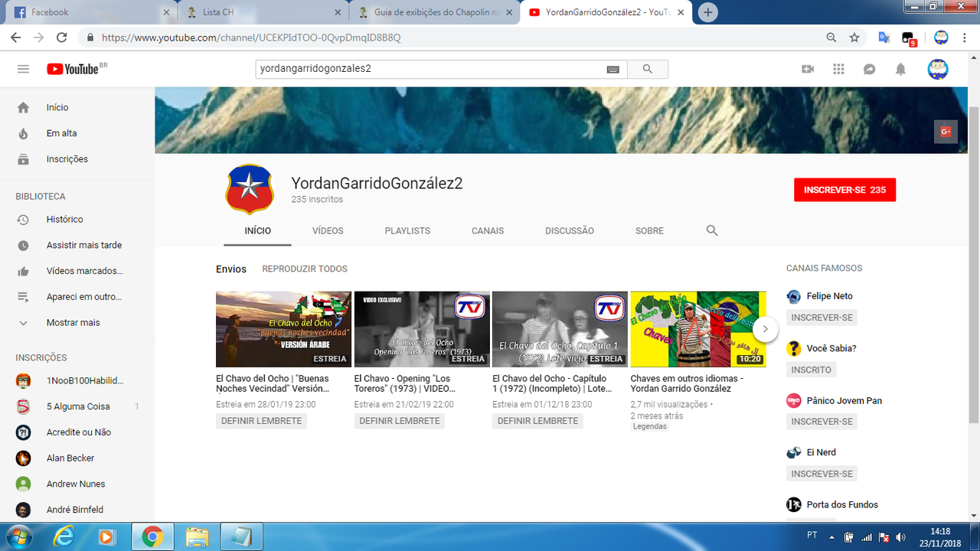Click the INSCREVER-SE subscribe button
980x551 pixels.
click(844, 189)
